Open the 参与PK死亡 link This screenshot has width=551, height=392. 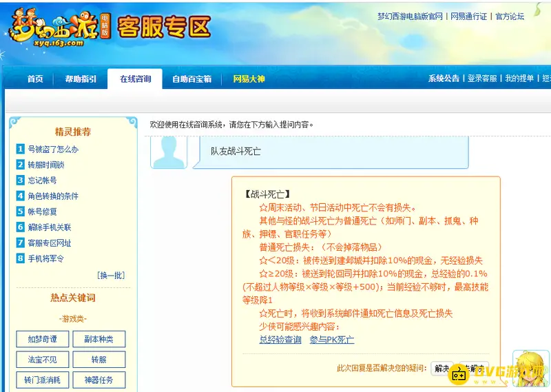pos(332,340)
